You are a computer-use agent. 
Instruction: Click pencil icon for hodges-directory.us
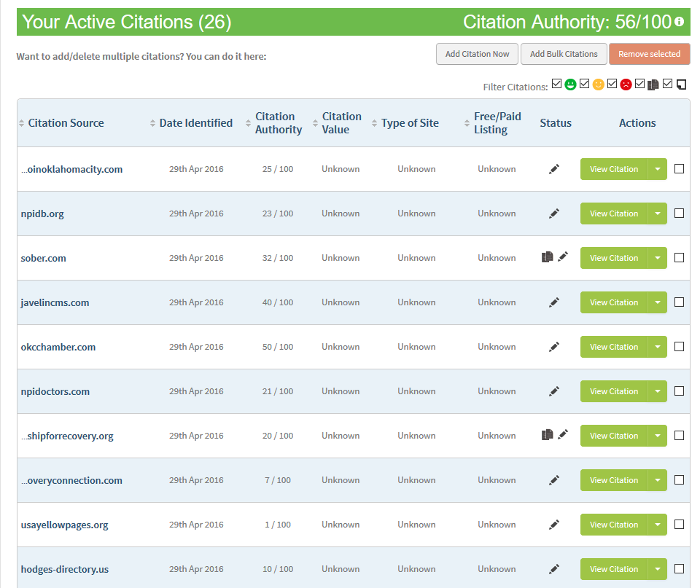[554, 569]
